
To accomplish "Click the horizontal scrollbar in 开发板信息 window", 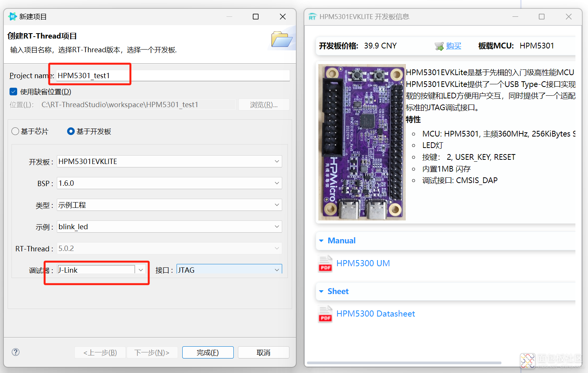I will coord(404,363).
